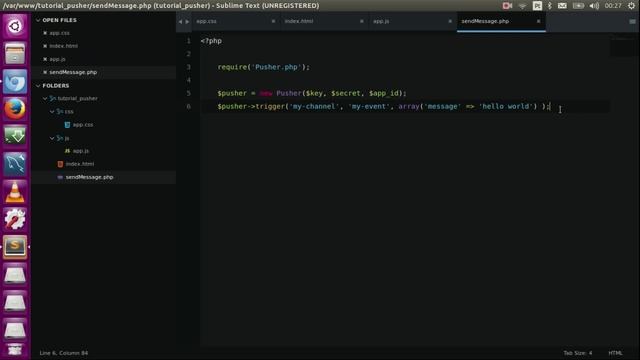The width and height of the screenshot is (640, 360).
Task: Close the sendMessage.php tab
Action: (538, 21)
